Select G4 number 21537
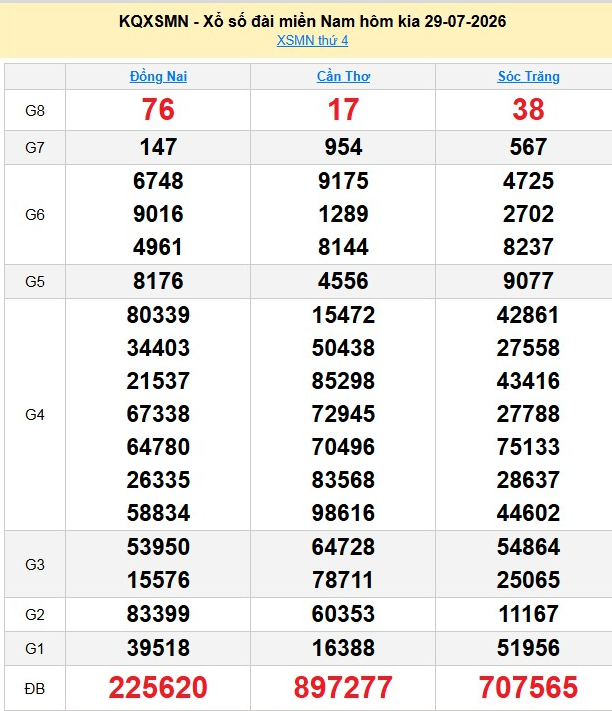The height and width of the screenshot is (711, 612). [158, 381]
